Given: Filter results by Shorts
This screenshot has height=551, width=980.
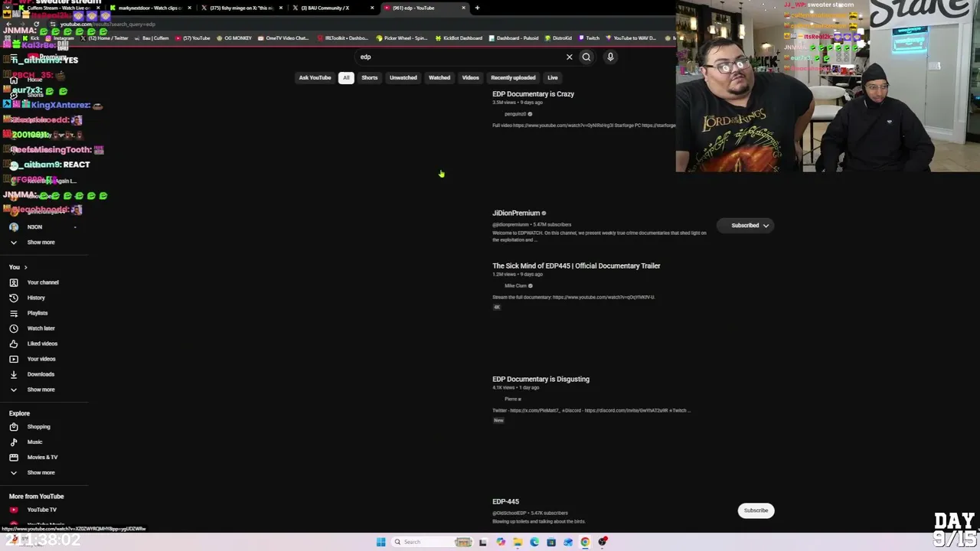Looking at the screenshot, I should click(370, 77).
